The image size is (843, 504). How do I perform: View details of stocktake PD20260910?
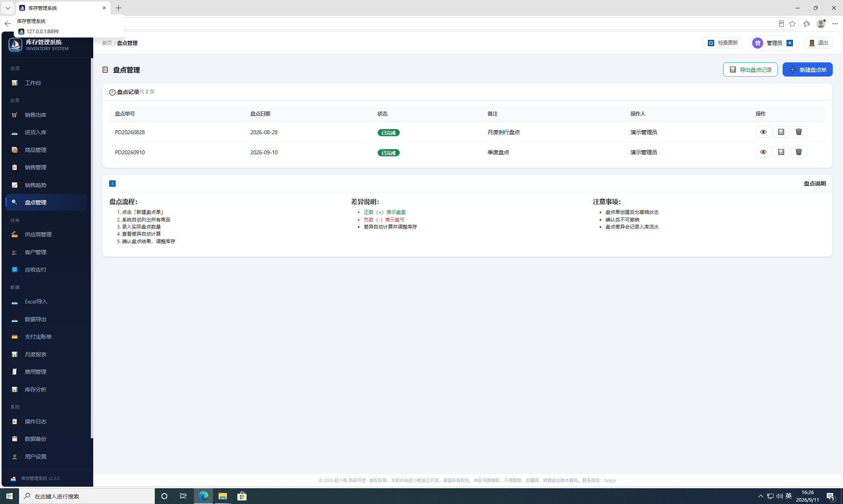[763, 152]
